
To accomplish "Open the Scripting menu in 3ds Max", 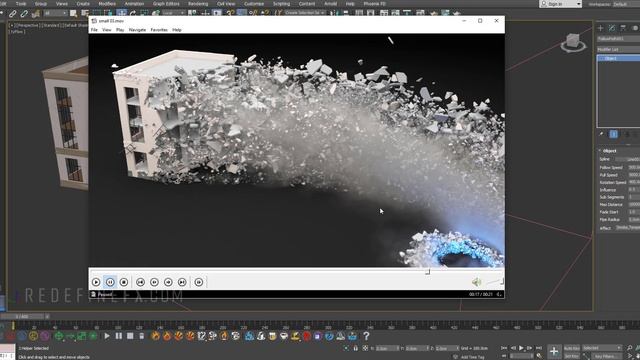I will point(281,4).
